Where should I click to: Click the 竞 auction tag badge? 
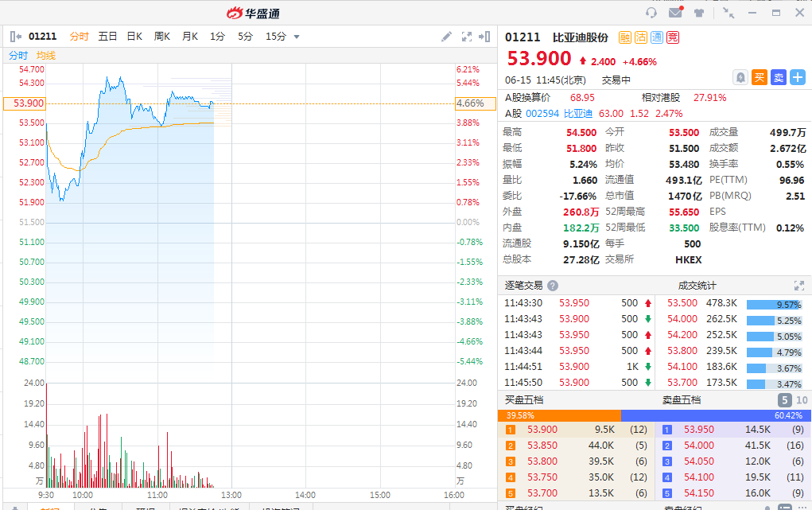673,37
